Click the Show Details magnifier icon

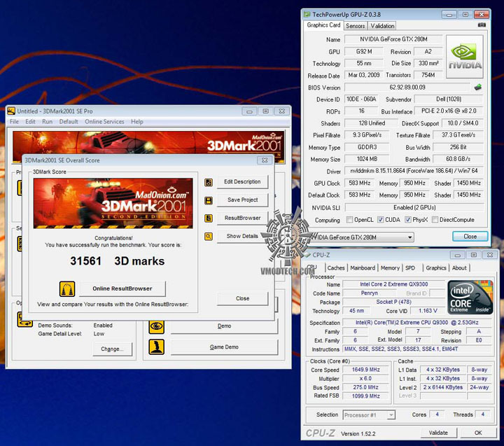(209, 237)
